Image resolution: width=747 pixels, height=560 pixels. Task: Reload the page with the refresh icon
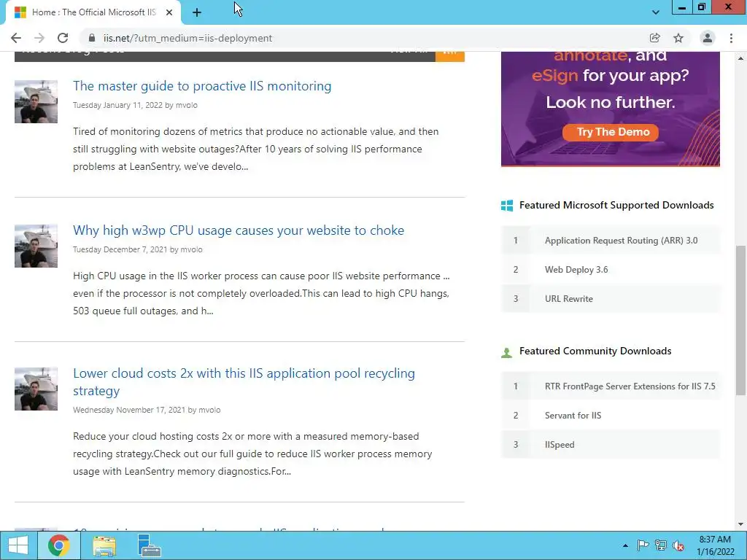coord(63,38)
